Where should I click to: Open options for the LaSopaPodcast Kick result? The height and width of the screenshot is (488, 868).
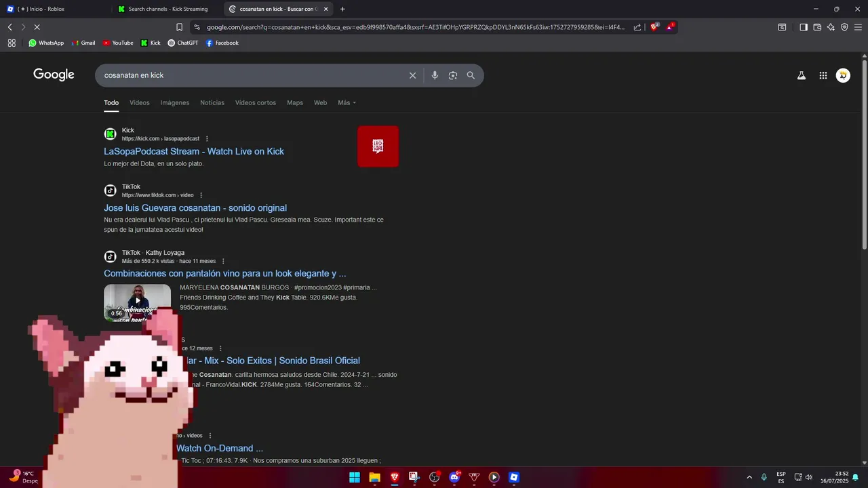207,139
